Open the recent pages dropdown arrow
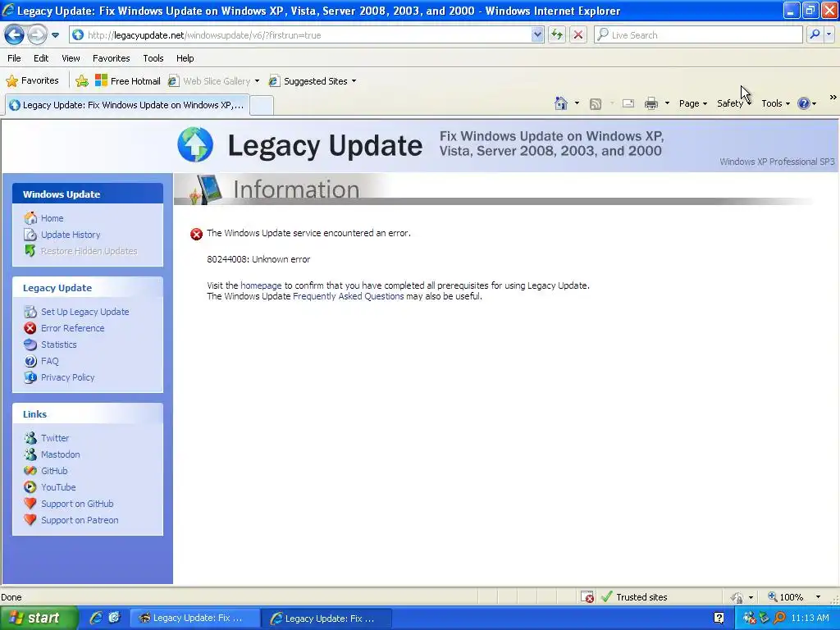Viewport: 840px width, 630px height. pos(55,35)
